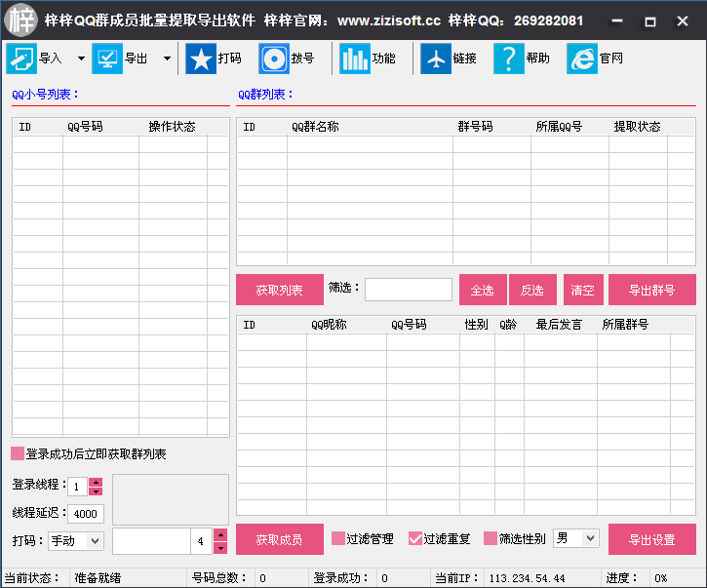This screenshot has width=707, height=588.
Task: Expand the 导出 dropdown arrow
Action: (x=167, y=59)
